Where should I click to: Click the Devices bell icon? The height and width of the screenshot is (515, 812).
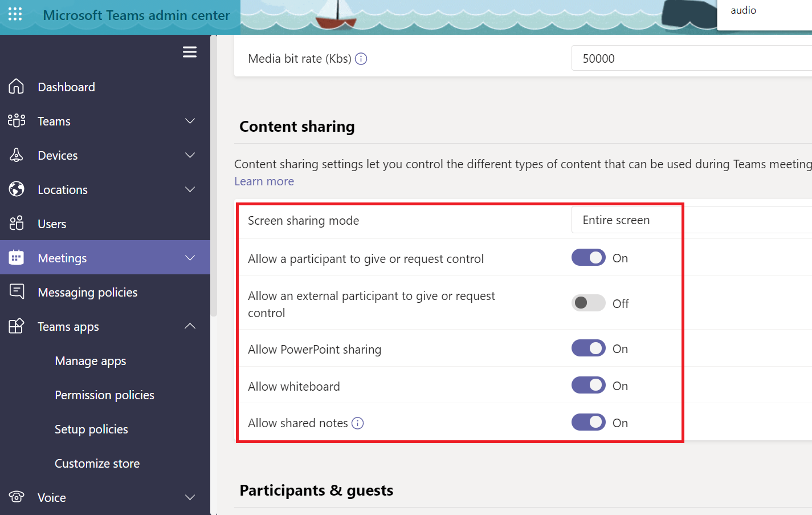pyautogui.click(x=17, y=155)
